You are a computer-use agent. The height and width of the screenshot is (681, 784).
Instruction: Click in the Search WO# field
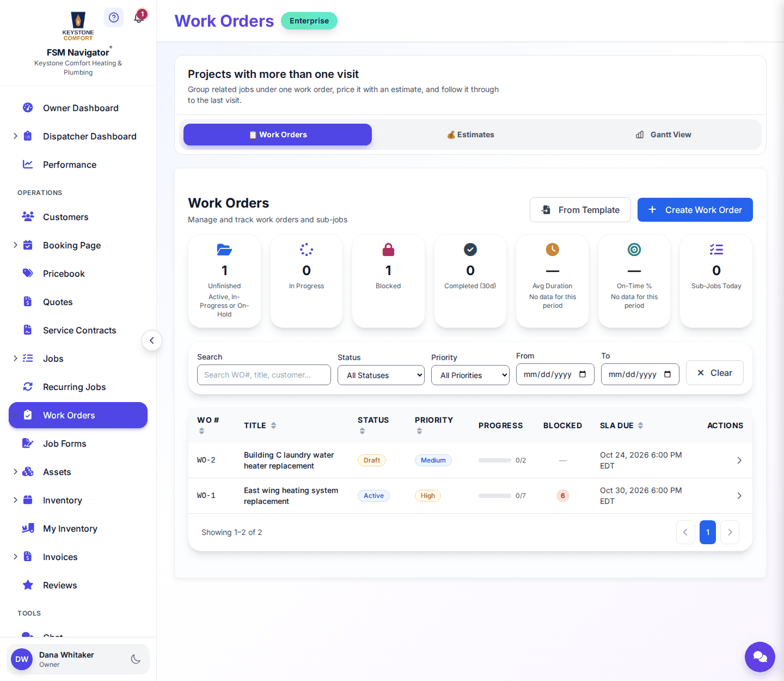coord(264,375)
